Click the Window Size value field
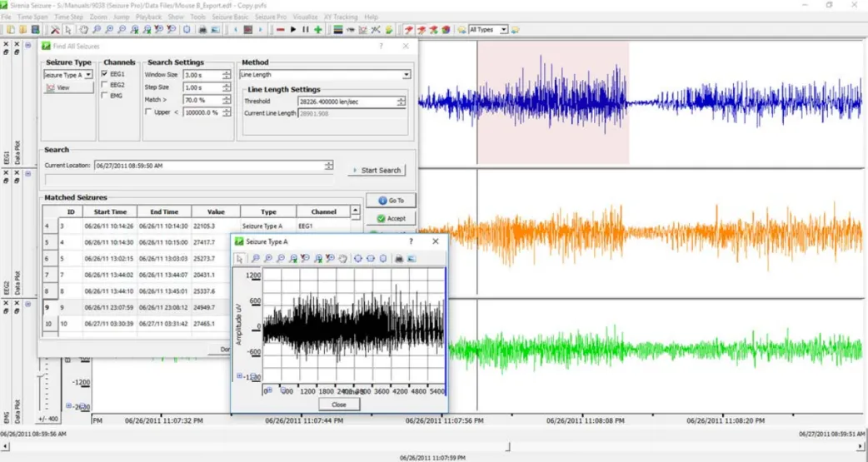Screen dimensions: 868x462 (x=202, y=75)
